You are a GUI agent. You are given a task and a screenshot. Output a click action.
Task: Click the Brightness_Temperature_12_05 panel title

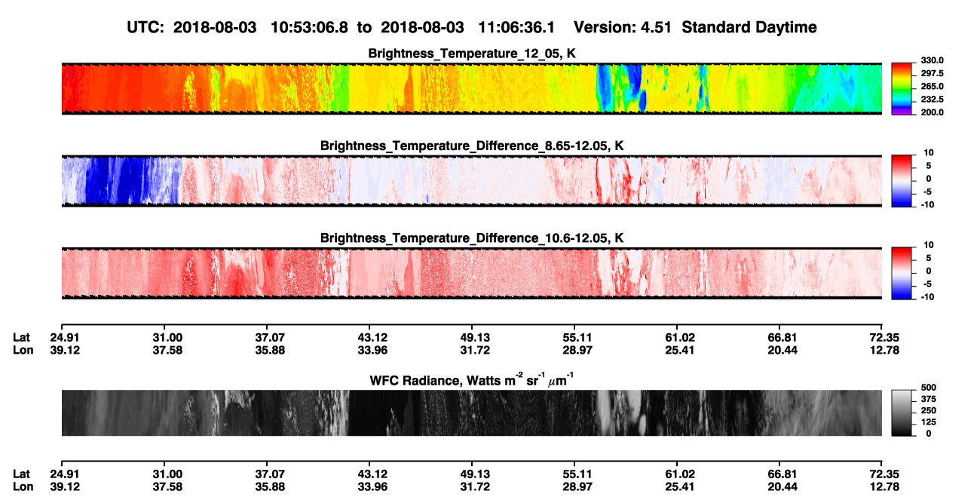pyautogui.click(x=472, y=54)
